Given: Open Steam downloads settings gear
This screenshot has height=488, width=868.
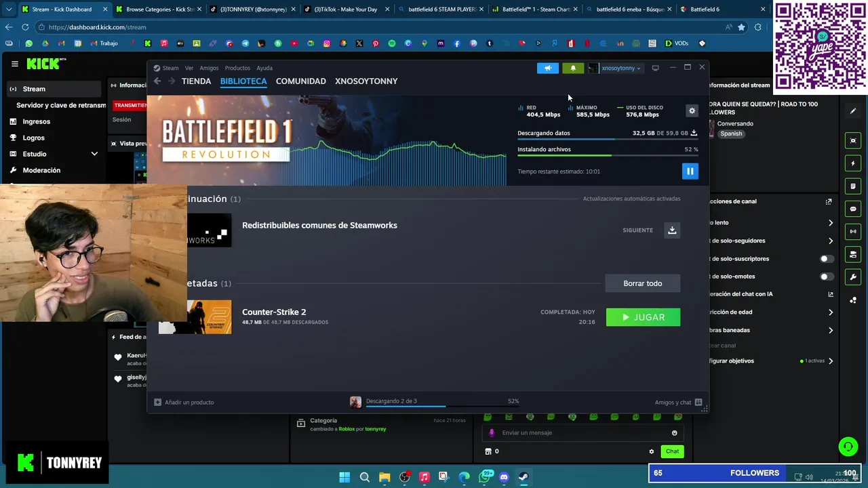Looking at the screenshot, I should (692, 110).
